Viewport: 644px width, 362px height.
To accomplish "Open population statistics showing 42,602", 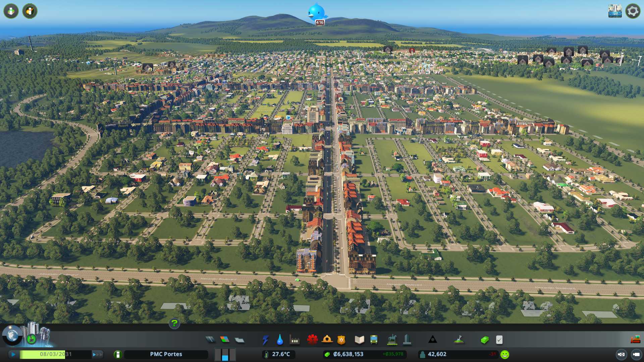I will pyautogui.click(x=437, y=354).
